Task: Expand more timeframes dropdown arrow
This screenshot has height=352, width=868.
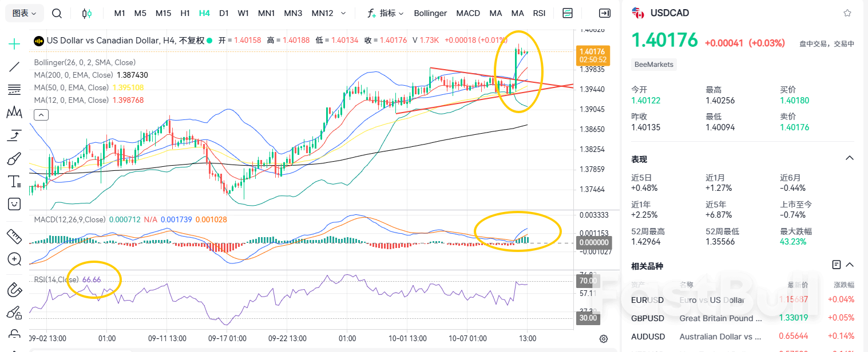Action: pos(343,13)
